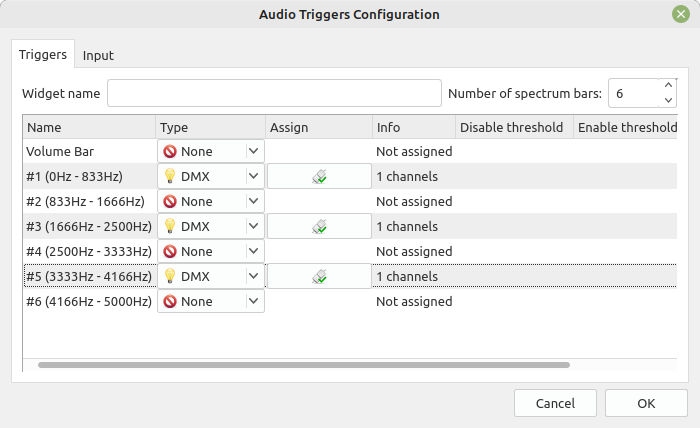Click the Cancel button
This screenshot has height=428, width=700.
[x=555, y=403]
